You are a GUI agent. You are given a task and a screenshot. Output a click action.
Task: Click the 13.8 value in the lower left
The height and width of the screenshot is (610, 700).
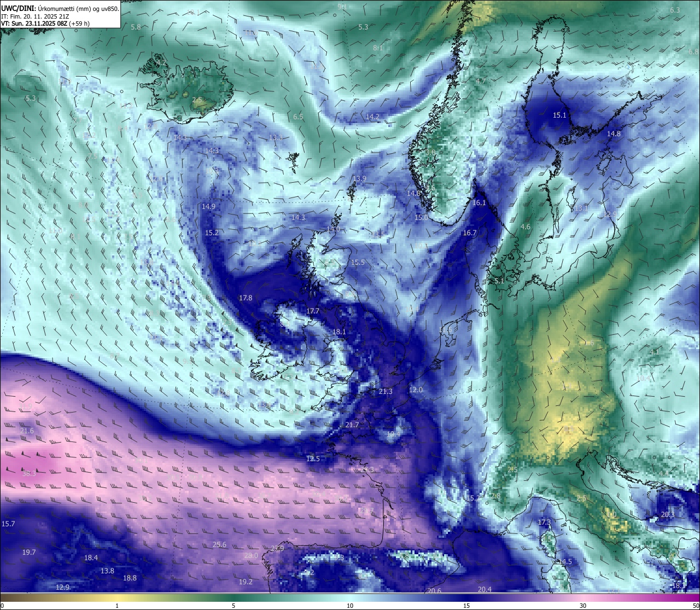(107, 571)
